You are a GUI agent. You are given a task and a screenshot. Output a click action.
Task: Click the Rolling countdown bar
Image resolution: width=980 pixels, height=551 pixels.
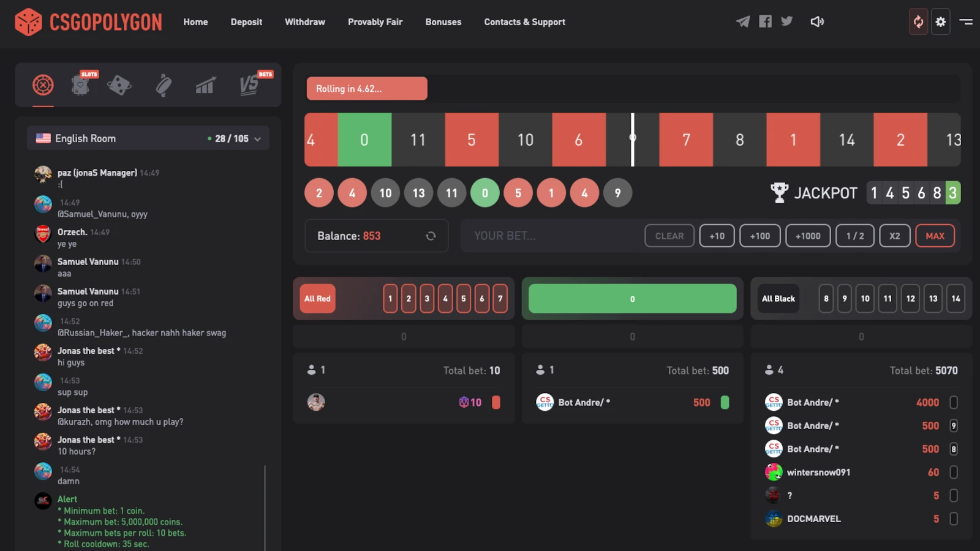coord(367,88)
